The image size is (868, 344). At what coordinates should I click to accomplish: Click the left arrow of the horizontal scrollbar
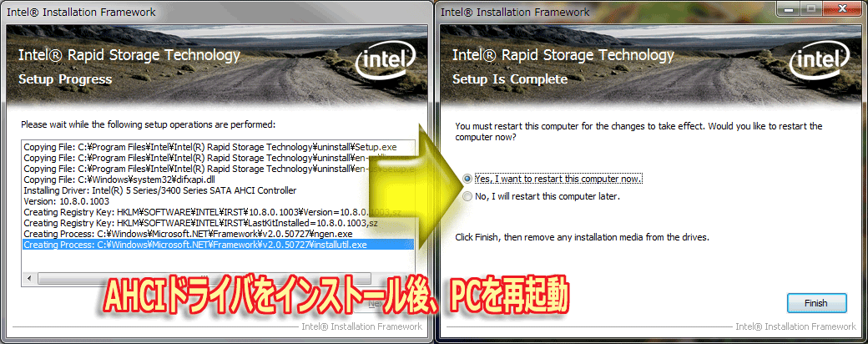pyautogui.click(x=27, y=277)
